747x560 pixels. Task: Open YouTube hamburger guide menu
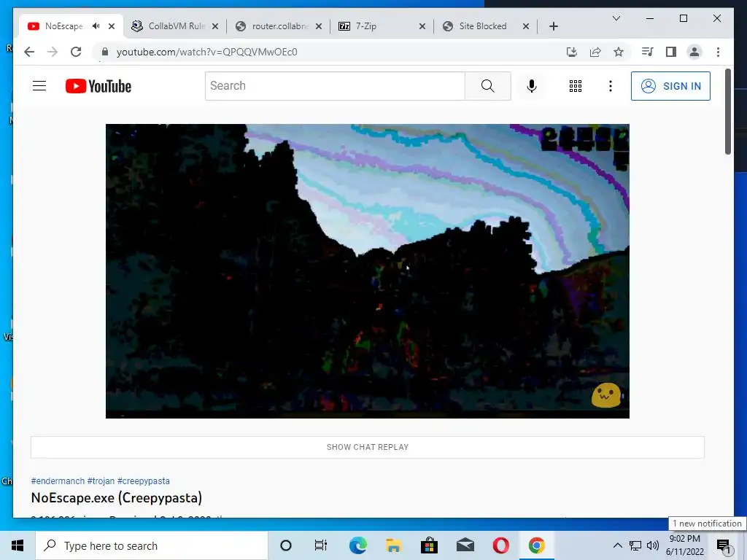click(x=39, y=86)
